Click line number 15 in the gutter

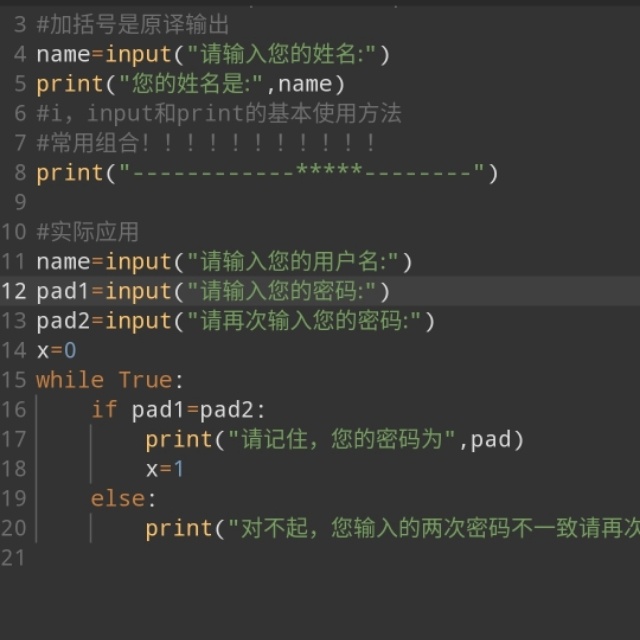click(x=14, y=380)
